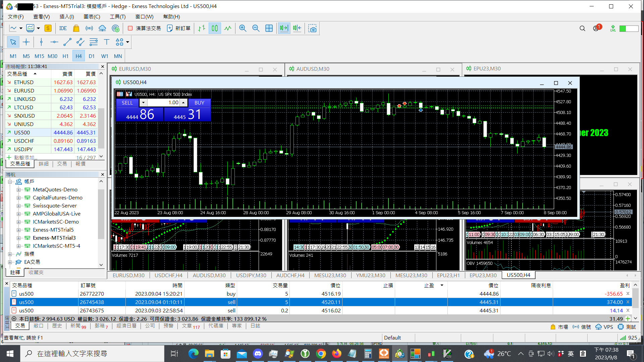This screenshot has width=644, height=362.
Task: Open Firefox from the taskbar
Action: 336,354
